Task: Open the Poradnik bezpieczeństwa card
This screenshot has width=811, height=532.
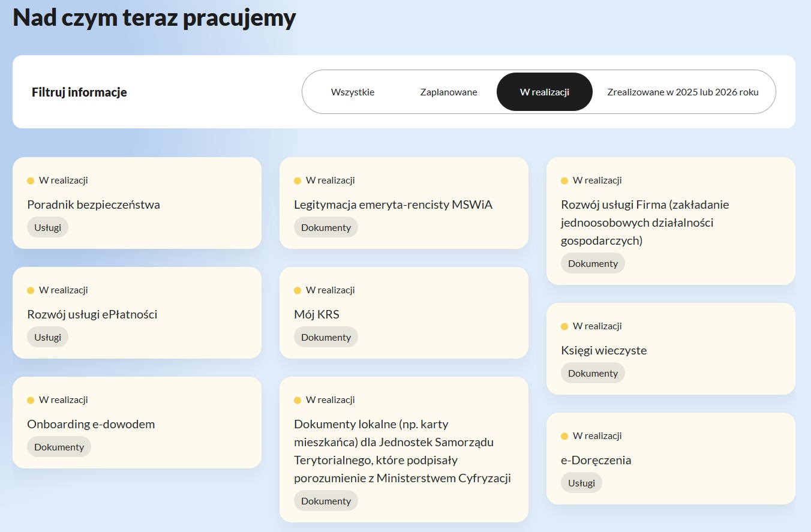Action: coord(94,205)
